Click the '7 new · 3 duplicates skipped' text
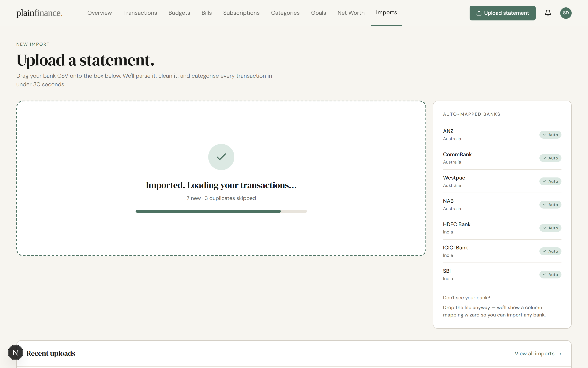 click(x=221, y=198)
